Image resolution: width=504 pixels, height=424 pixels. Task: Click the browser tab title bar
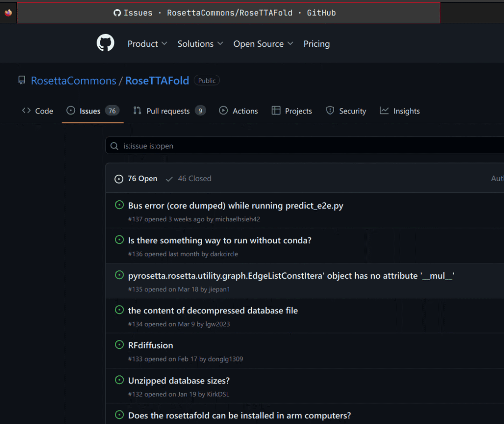[x=229, y=13]
